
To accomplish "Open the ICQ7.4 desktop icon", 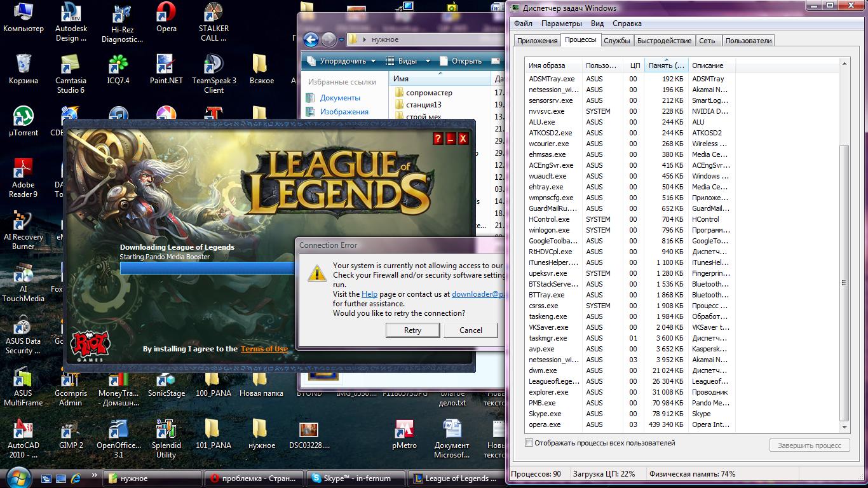I will point(118,65).
